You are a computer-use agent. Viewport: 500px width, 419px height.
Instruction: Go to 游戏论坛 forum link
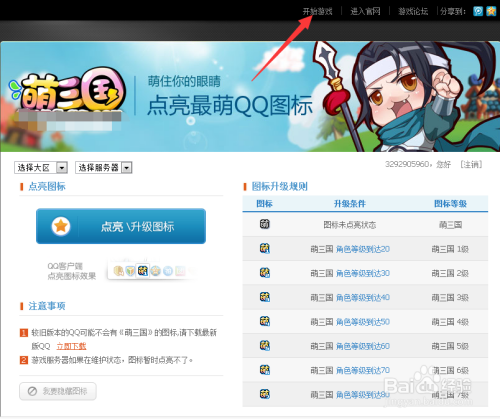(413, 11)
